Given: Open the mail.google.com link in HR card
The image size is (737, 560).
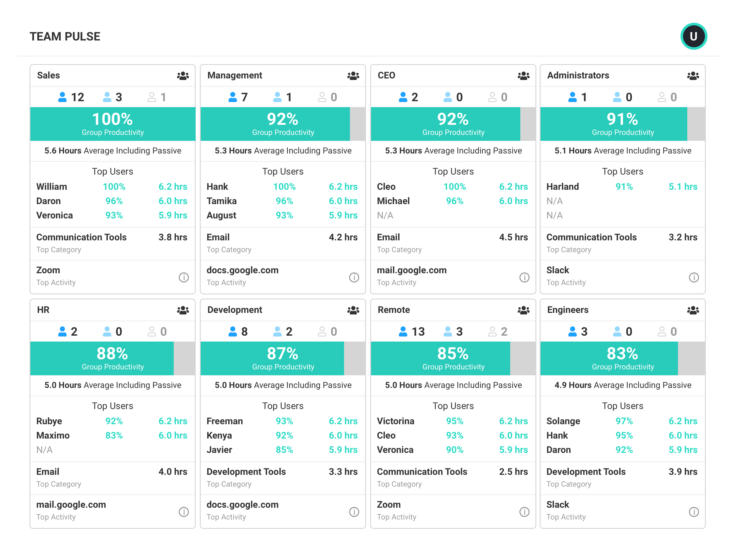Looking at the screenshot, I should pos(71,504).
